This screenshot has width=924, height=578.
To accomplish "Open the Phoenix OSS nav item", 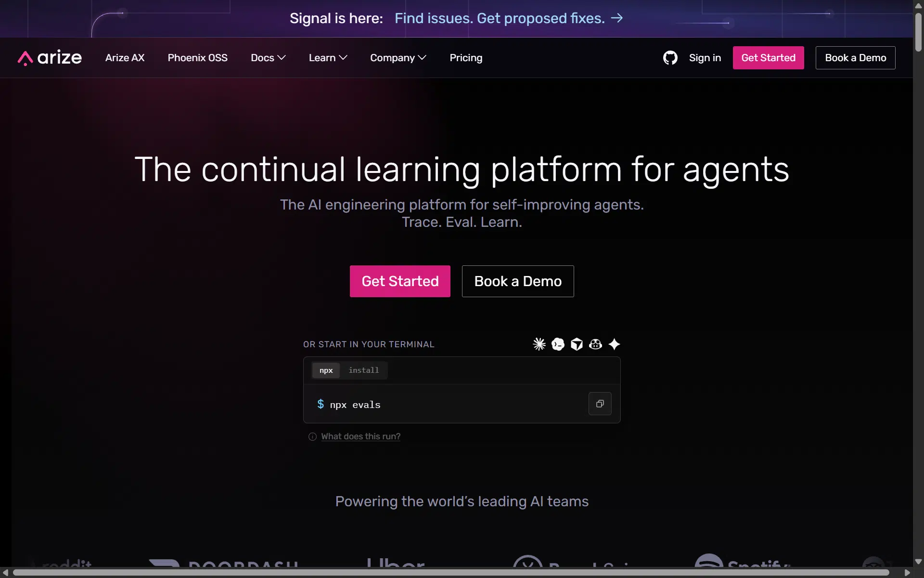I will pyautogui.click(x=197, y=58).
